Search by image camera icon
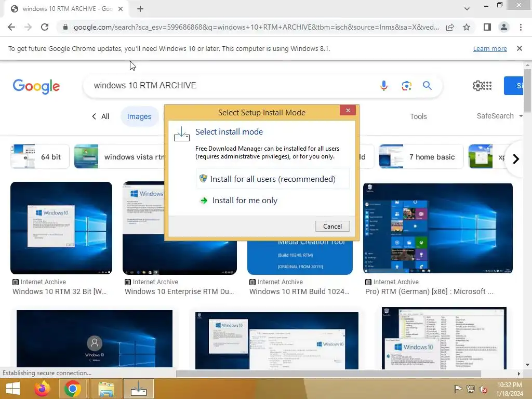This screenshot has width=532, height=399. click(x=406, y=86)
